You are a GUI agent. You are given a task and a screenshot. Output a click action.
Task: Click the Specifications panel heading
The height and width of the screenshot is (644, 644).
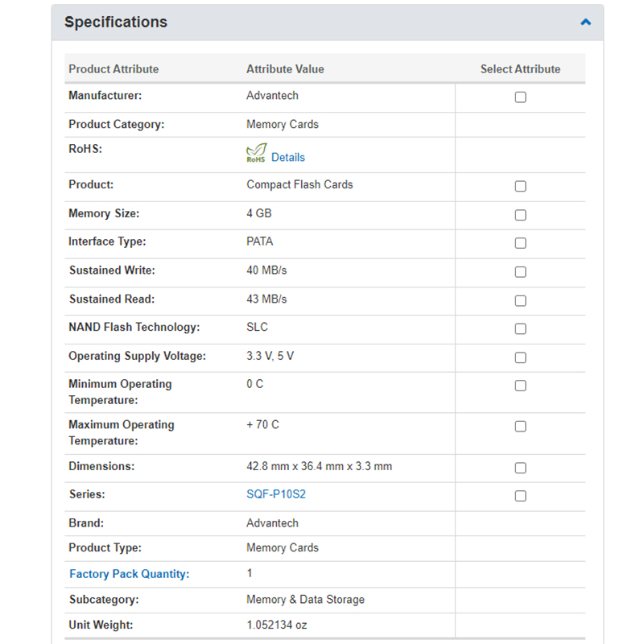point(116,23)
